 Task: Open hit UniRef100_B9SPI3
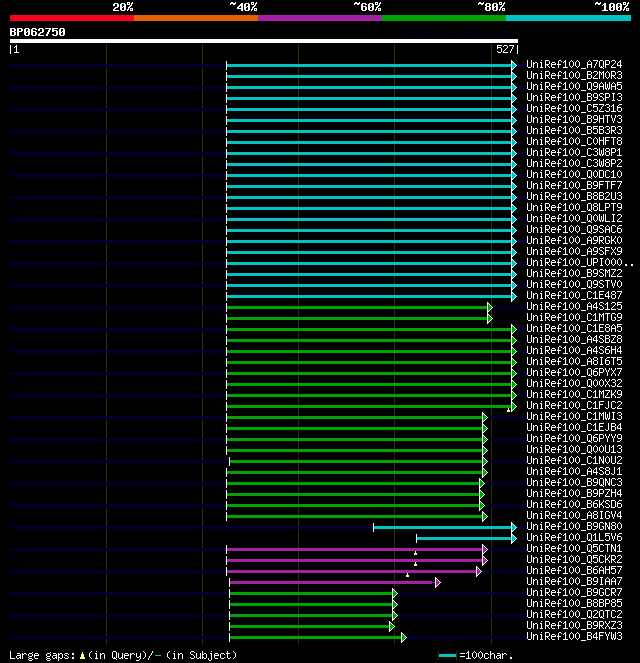click(x=574, y=98)
